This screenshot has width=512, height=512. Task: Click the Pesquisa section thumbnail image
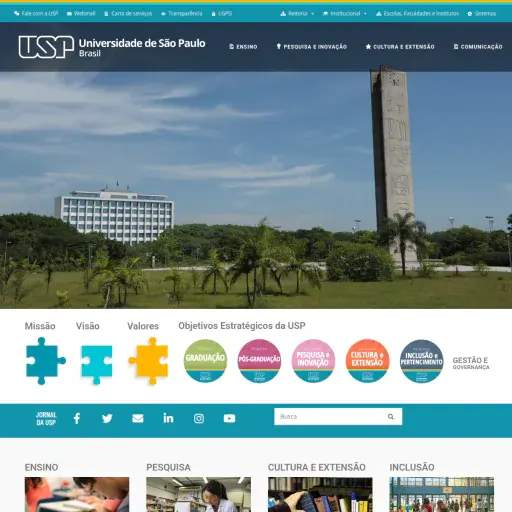pos(198,494)
